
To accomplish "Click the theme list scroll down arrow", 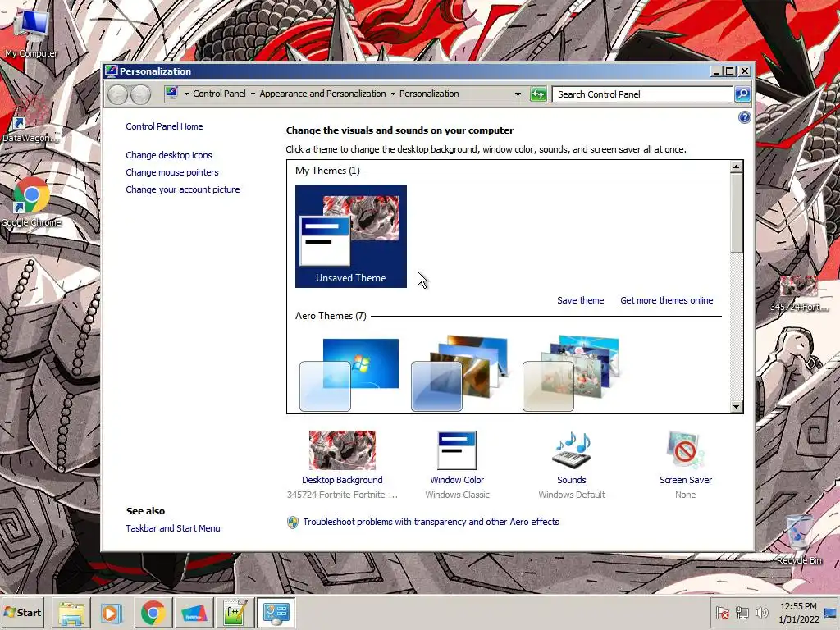I will [x=736, y=407].
